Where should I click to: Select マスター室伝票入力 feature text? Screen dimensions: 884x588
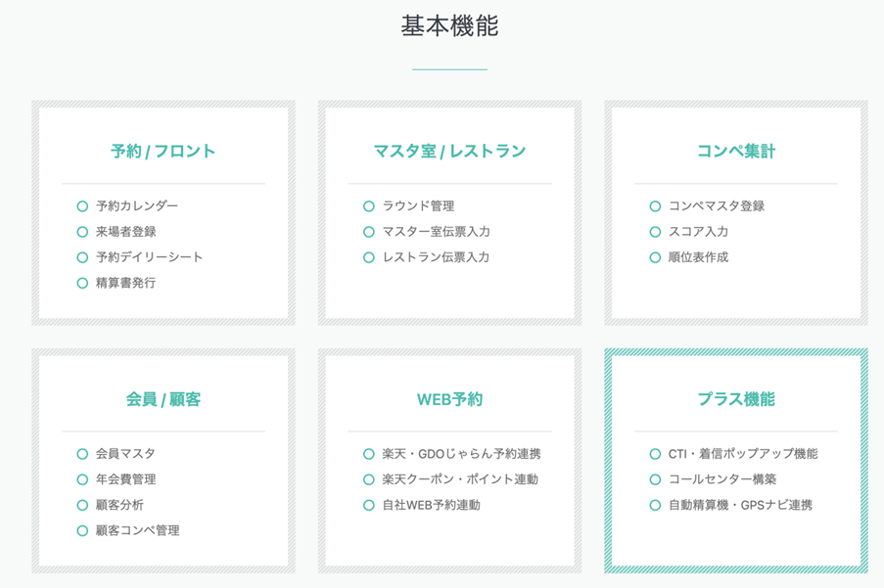point(436,232)
